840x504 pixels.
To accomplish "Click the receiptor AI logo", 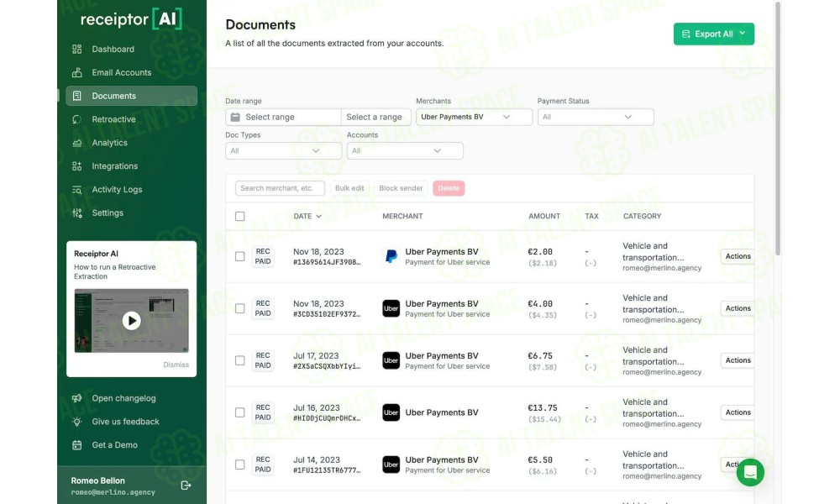I will [131, 19].
